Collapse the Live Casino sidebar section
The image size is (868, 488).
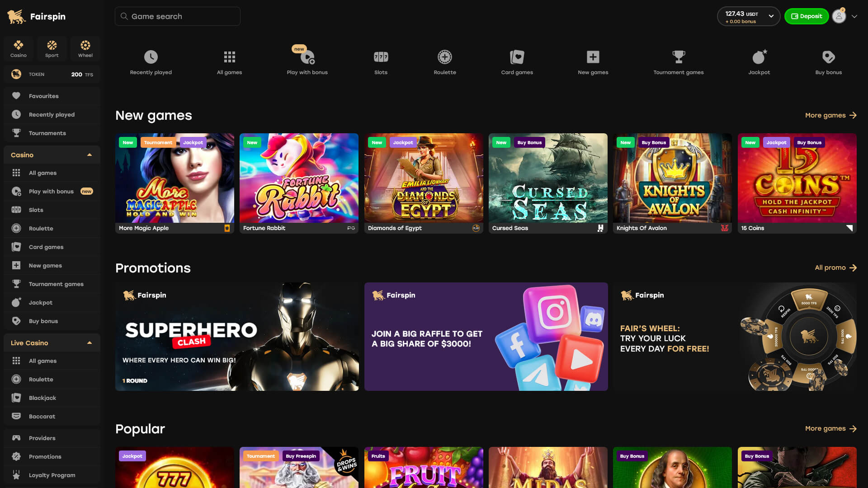90,343
